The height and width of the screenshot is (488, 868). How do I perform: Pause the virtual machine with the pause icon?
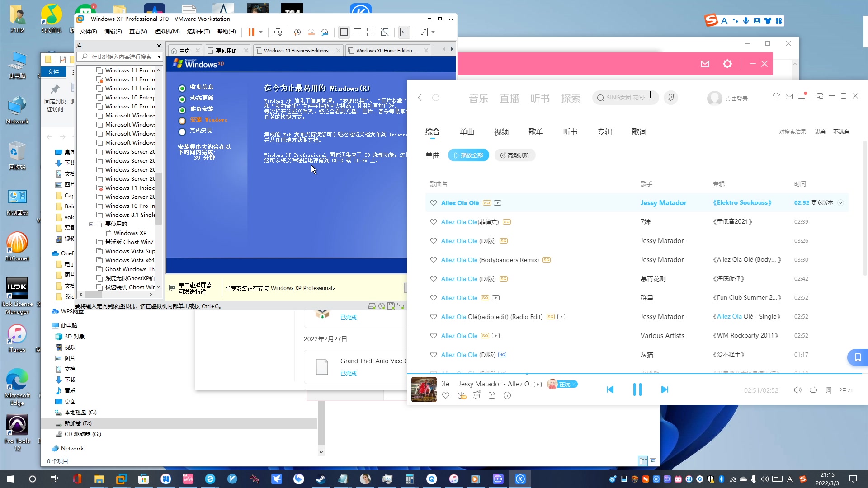tap(251, 32)
